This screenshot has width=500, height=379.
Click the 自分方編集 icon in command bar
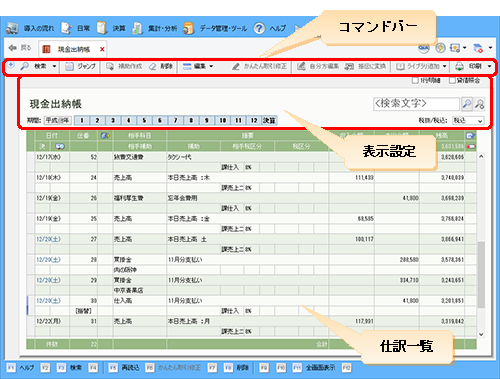click(301, 66)
